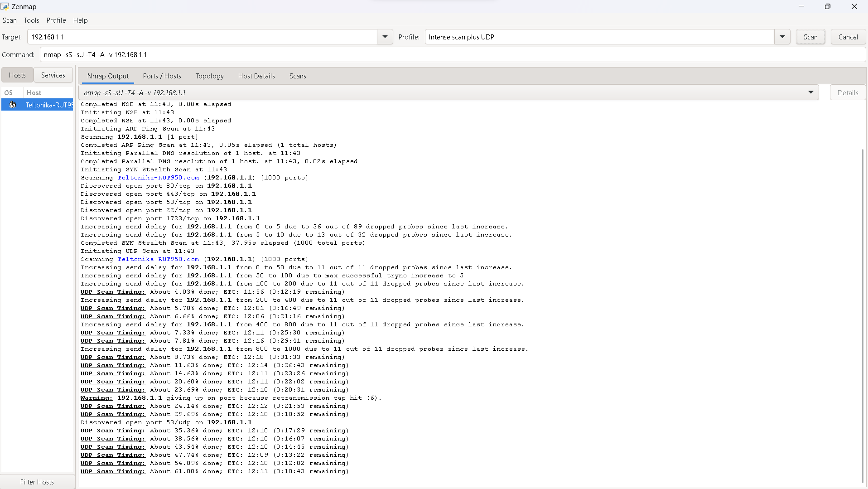Click the Profile combo box field
Viewport: 868px width, 489px height.
point(599,37)
